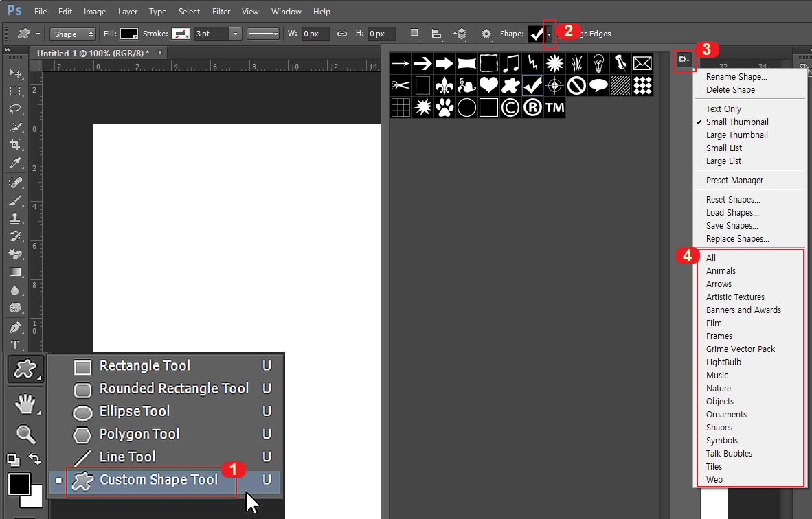Screen dimensions: 812x519
Task: Select the envelope custom shape
Action: (642, 62)
